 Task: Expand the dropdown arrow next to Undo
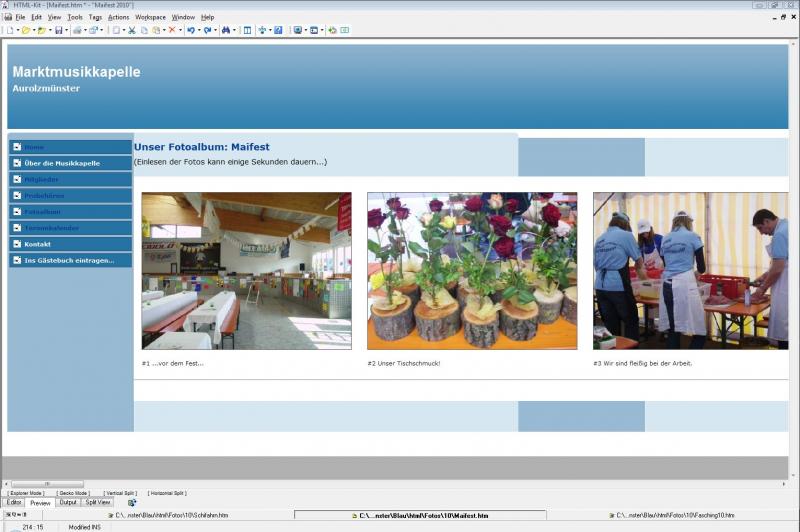(199, 30)
